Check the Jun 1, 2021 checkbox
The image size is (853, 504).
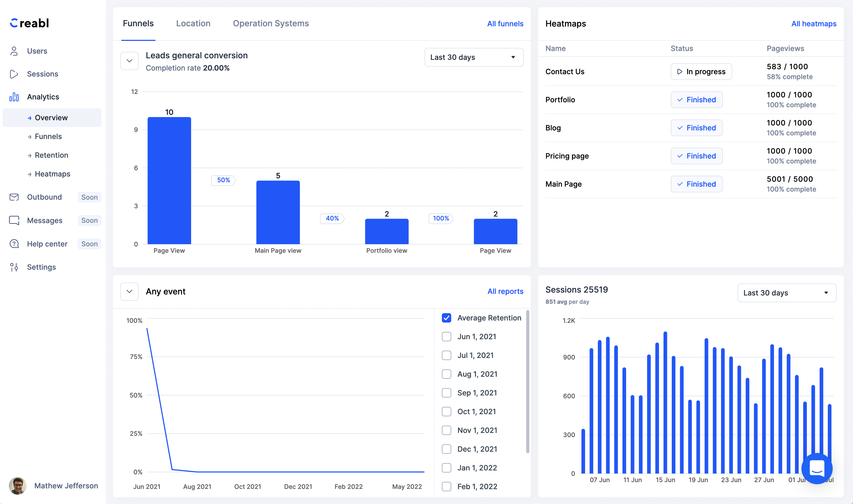tap(446, 336)
